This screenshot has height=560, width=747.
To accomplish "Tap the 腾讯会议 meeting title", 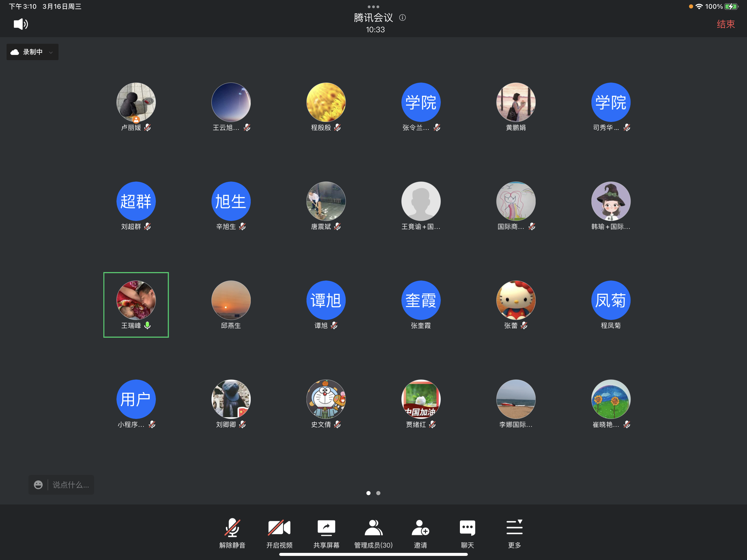I will tap(373, 17).
